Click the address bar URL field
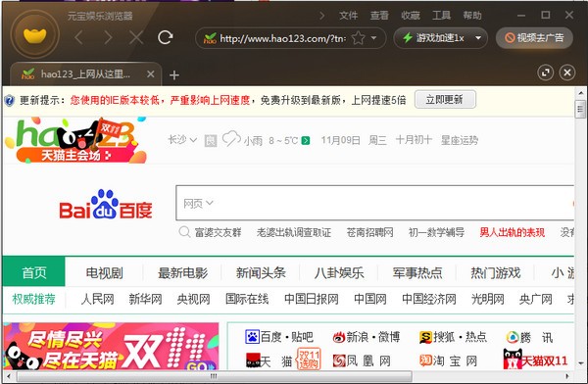The width and height of the screenshot is (588, 384). pos(282,38)
